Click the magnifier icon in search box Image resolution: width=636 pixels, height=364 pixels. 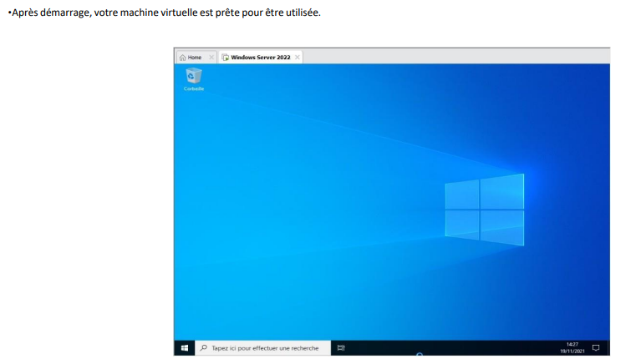click(x=204, y=348)
